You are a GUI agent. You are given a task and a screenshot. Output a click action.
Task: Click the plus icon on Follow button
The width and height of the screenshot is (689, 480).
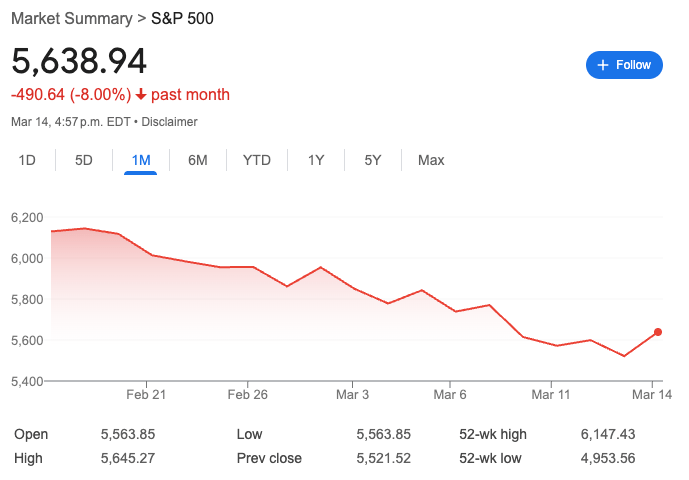tap(603, 65)
